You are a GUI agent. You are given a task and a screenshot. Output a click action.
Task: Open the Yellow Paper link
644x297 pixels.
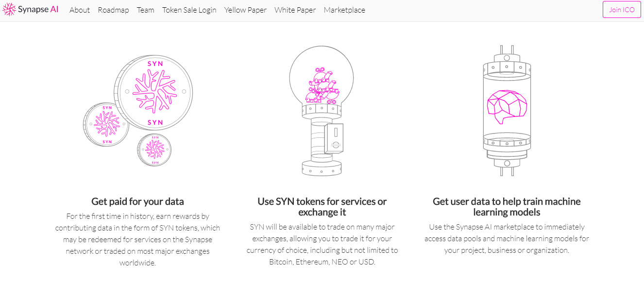coord(245,10)
